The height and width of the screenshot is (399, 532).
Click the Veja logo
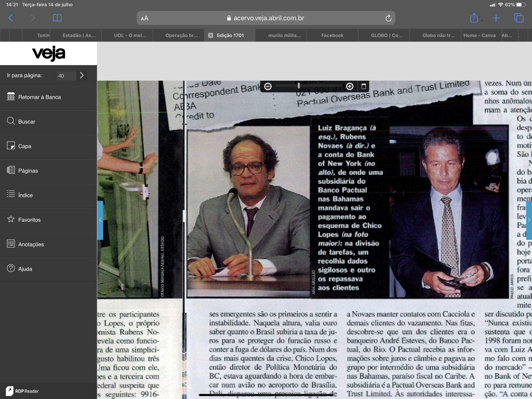click(48, 53)
